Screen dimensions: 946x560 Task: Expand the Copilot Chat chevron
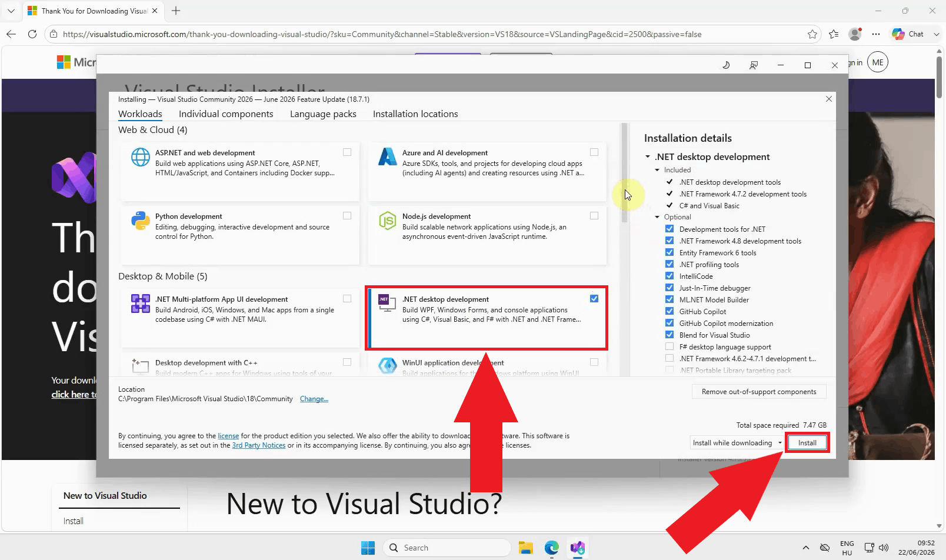point(936,34)
